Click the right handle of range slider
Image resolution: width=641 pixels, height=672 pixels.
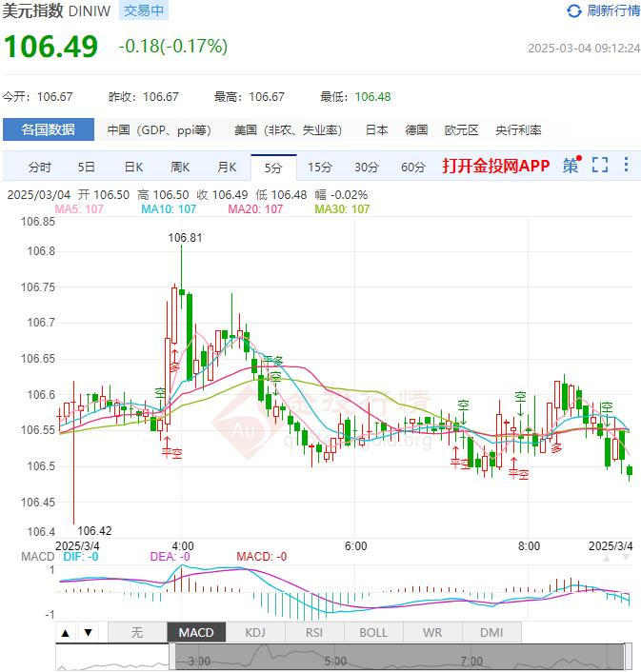pyautogui.click(x=628, y=657)
